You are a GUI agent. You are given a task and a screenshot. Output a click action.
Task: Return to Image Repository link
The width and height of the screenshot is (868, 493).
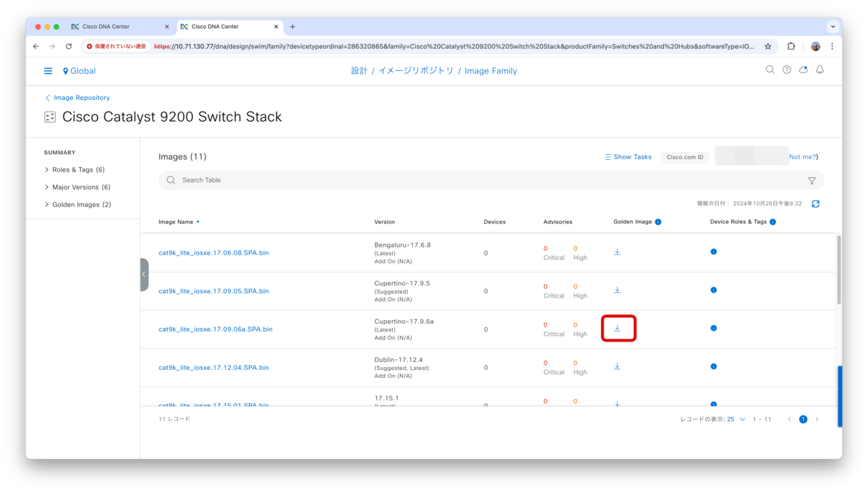(77, 98)
